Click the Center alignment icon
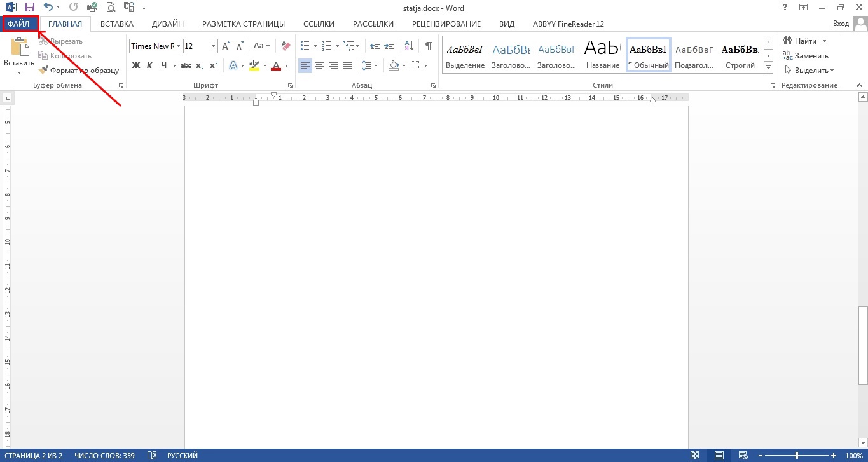 coord(319,65)
